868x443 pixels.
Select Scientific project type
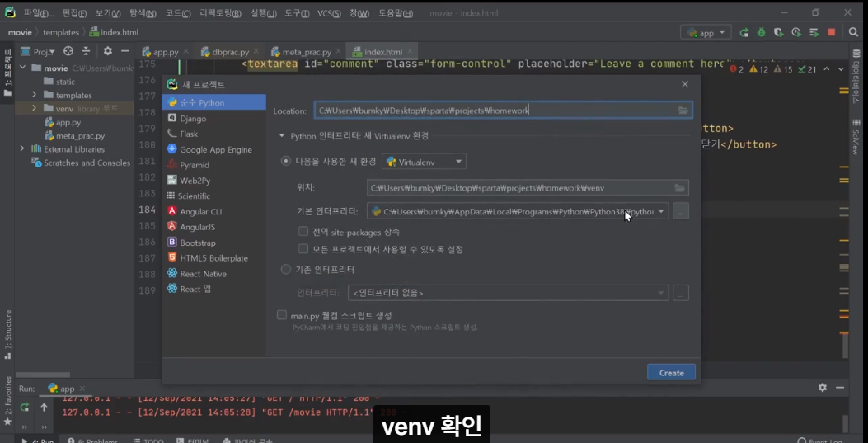click(213, 196)
